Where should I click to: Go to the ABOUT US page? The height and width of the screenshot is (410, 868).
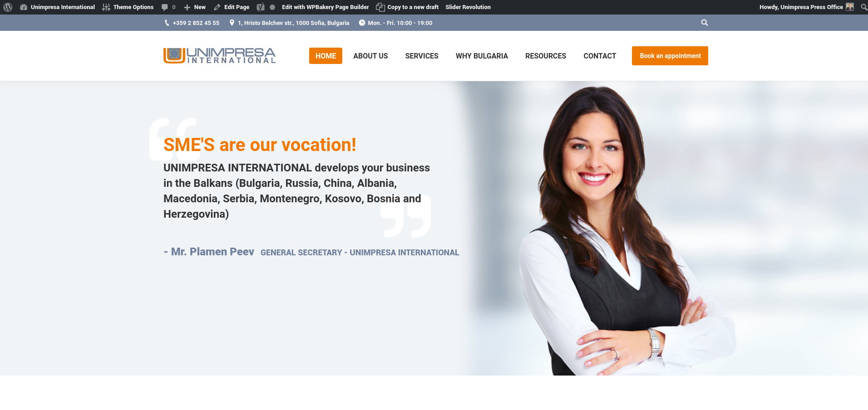click(370, 56)
